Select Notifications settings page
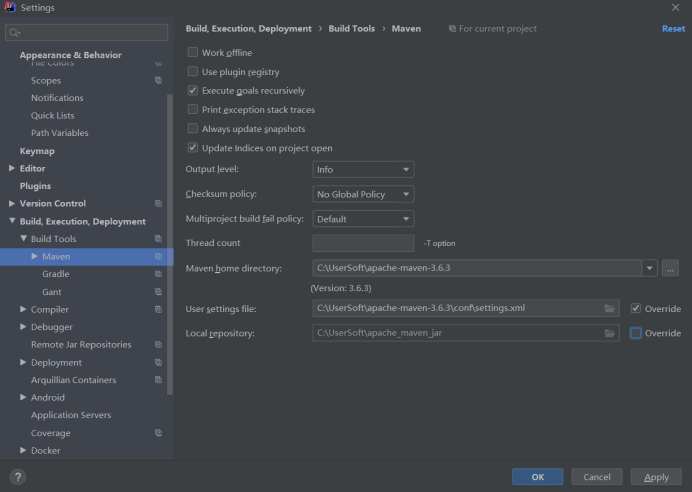The image size is (692, 492). 57,98
